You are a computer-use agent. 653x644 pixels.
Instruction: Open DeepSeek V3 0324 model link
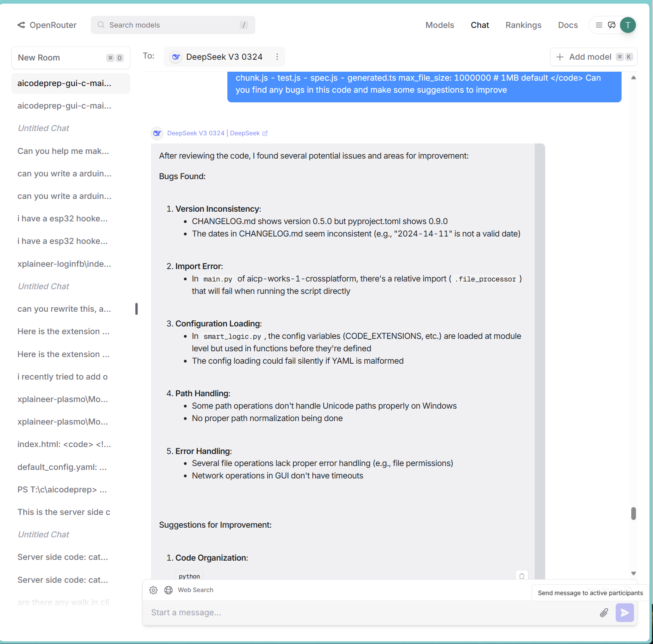pos(196,133)
